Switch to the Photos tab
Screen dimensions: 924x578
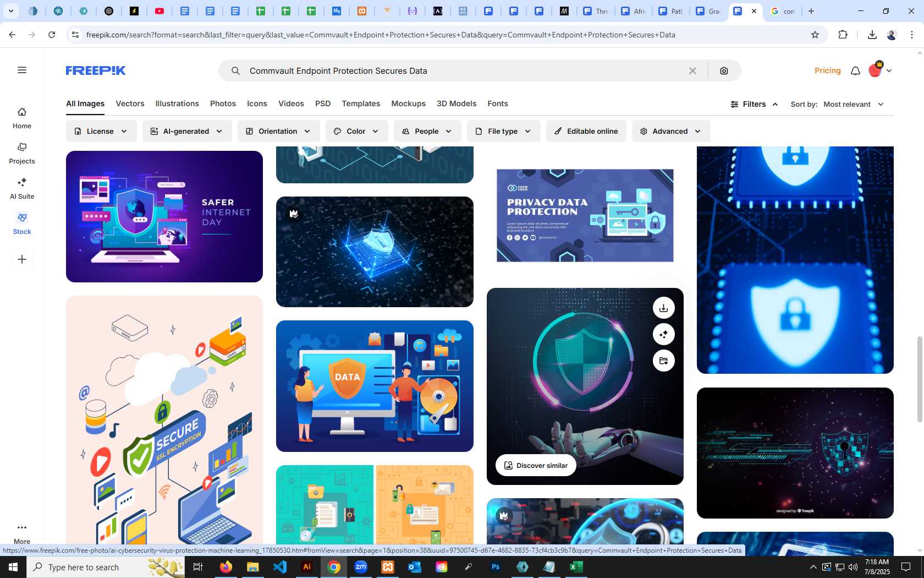pos(223,103)
